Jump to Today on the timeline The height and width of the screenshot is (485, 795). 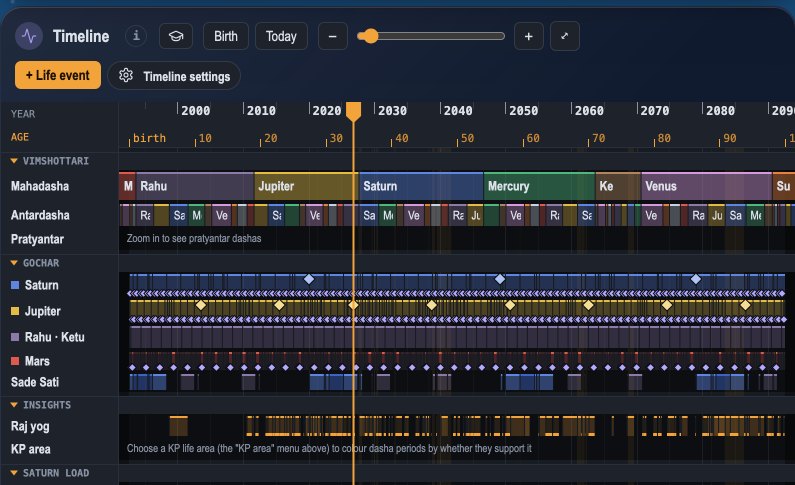coord(281,36)
